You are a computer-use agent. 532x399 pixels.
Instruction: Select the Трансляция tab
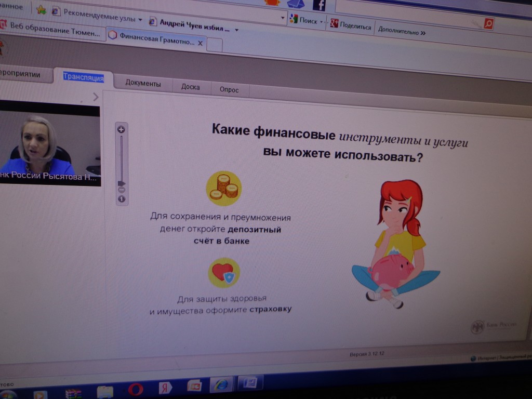tap(83, 77)
